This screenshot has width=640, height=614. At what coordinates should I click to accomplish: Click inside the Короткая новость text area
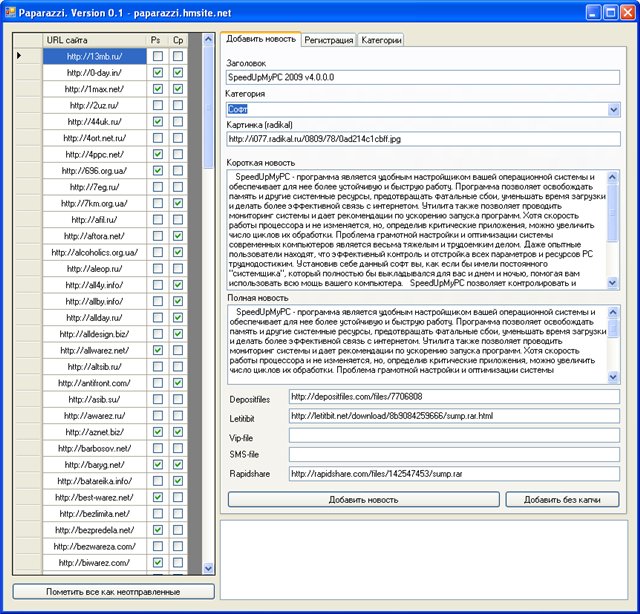416,230
